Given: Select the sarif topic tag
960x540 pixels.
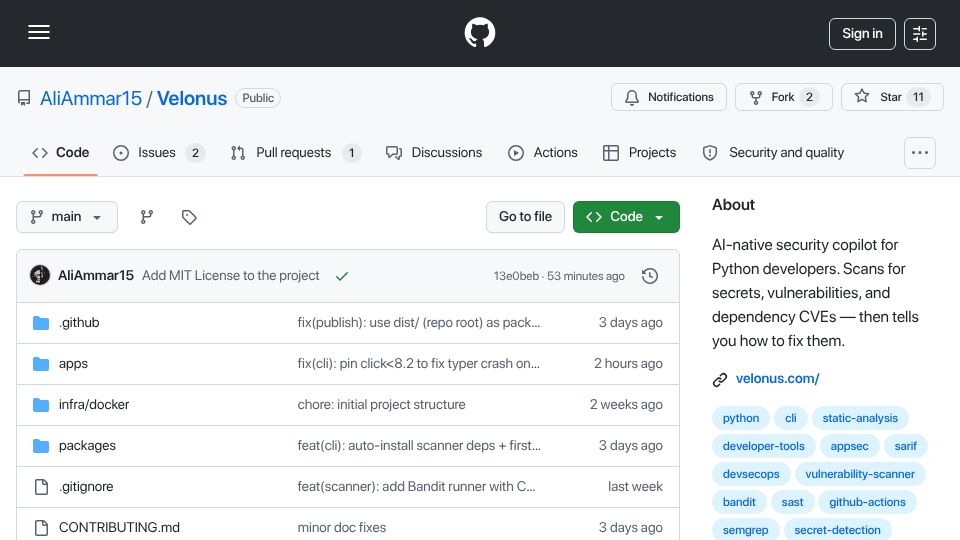Looking at the screenshot, I should pos(906,446).
